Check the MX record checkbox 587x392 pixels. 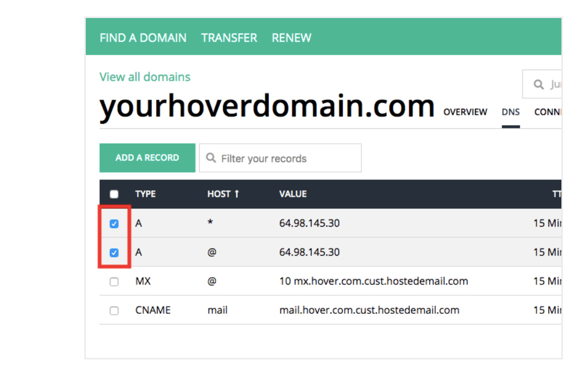114,282
